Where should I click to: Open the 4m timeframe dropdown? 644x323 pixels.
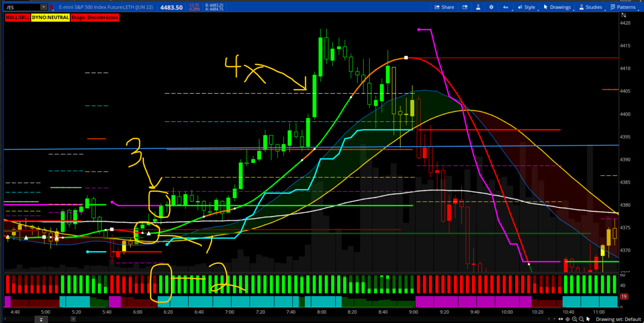[505, 7]
